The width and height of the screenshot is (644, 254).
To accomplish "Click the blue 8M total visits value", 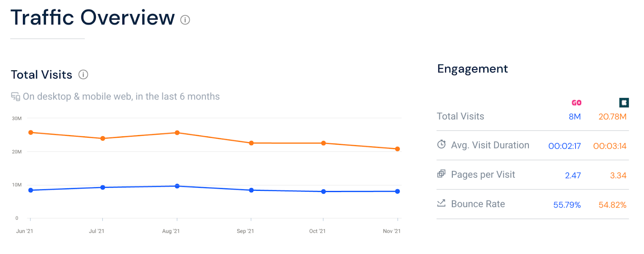I will [x=574, y=117].
